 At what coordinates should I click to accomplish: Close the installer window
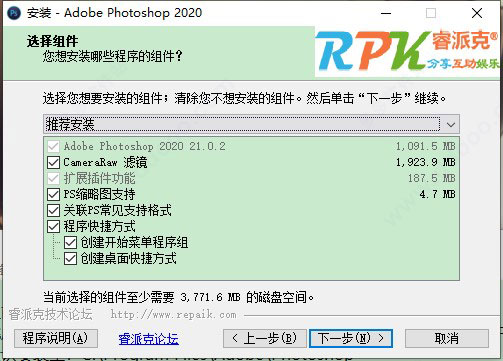tap(477, 13)
